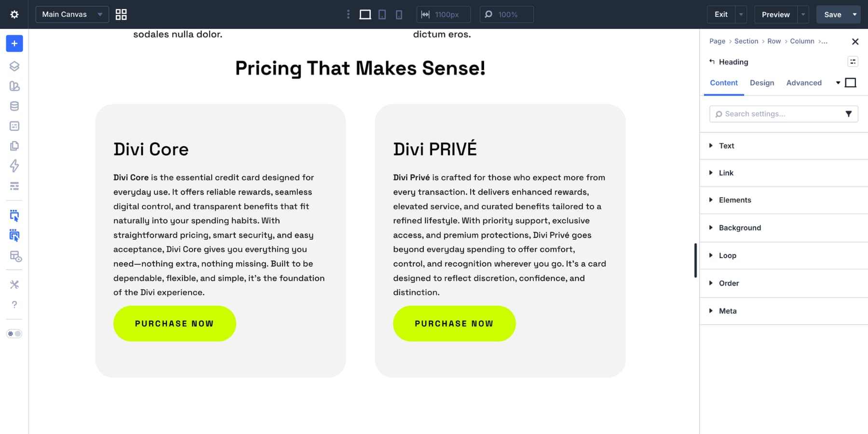Click the lightning bolt icon in the left sidebar
The width and height of the screenshot is (868, 434).
click(x=14, y=166)
